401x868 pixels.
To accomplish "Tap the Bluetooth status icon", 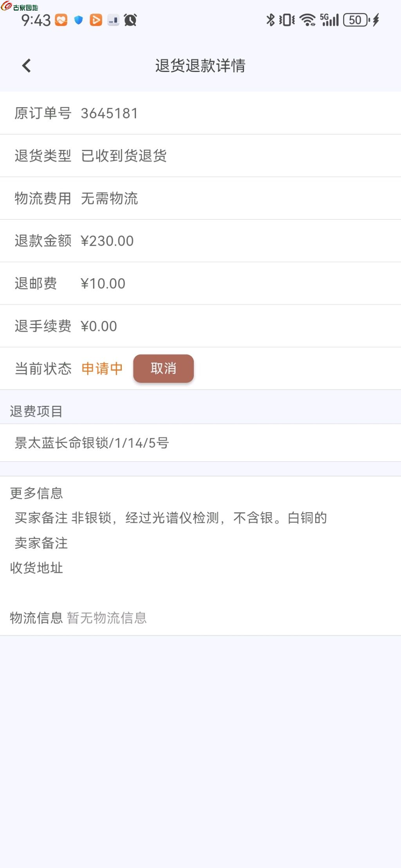I will pos(270,20).
